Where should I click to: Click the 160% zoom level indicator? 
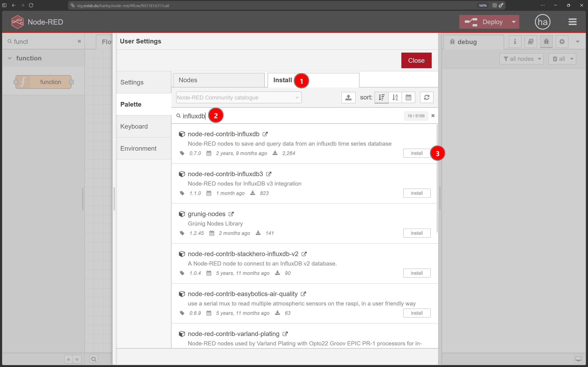482,5
